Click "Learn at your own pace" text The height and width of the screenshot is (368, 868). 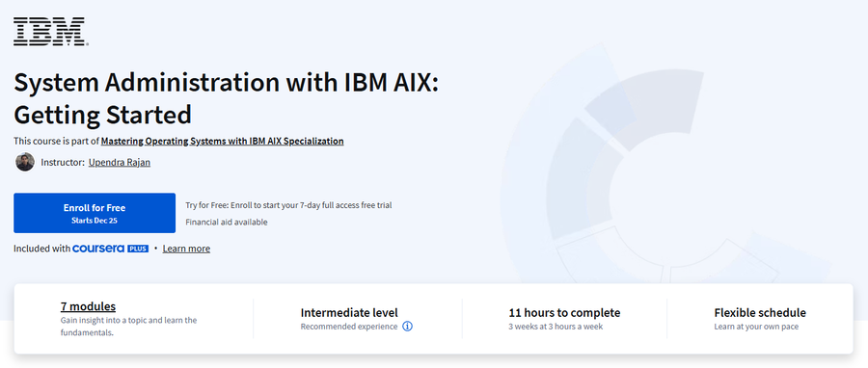click(x=756, y=327)
